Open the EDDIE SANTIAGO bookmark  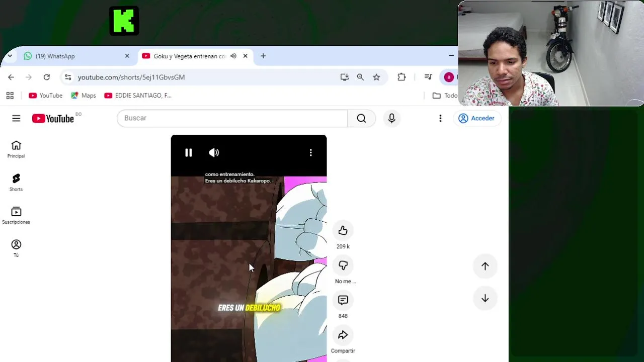pos(138,96)
